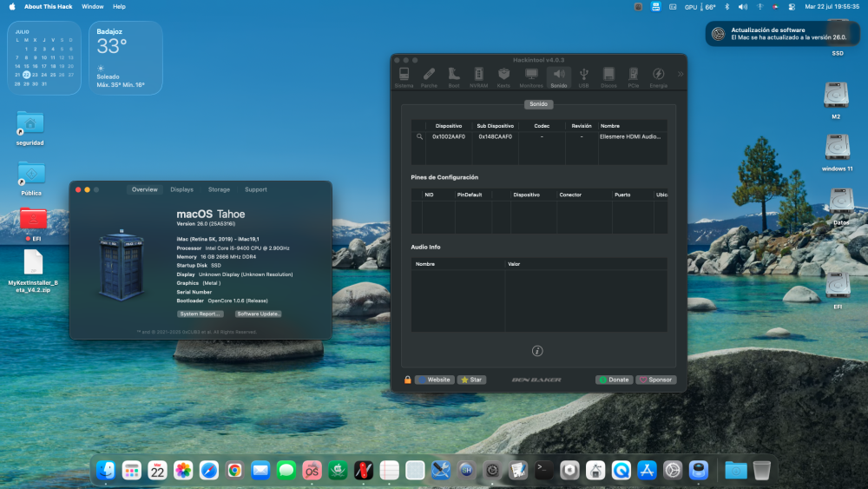The height and width of the screenshot is (489, 868).
Task: Select the red EFI folder on the desktop
Action: tap(33, 224)
